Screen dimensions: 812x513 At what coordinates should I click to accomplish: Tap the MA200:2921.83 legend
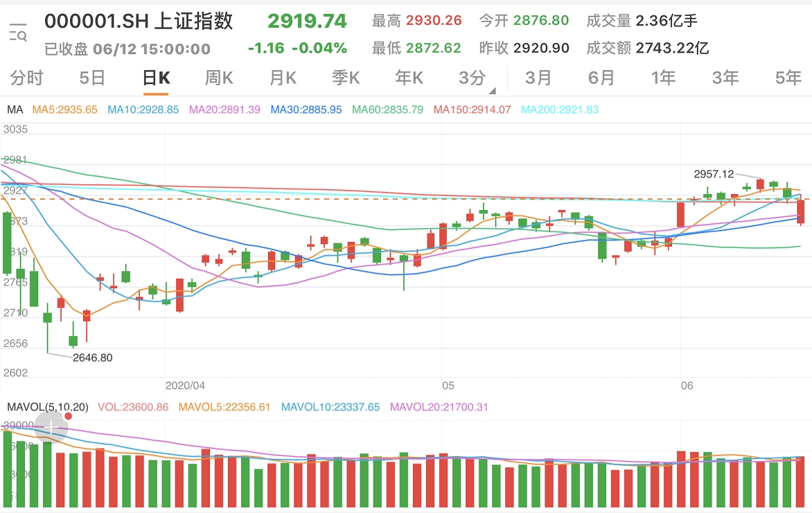click(x=559, y=110)
